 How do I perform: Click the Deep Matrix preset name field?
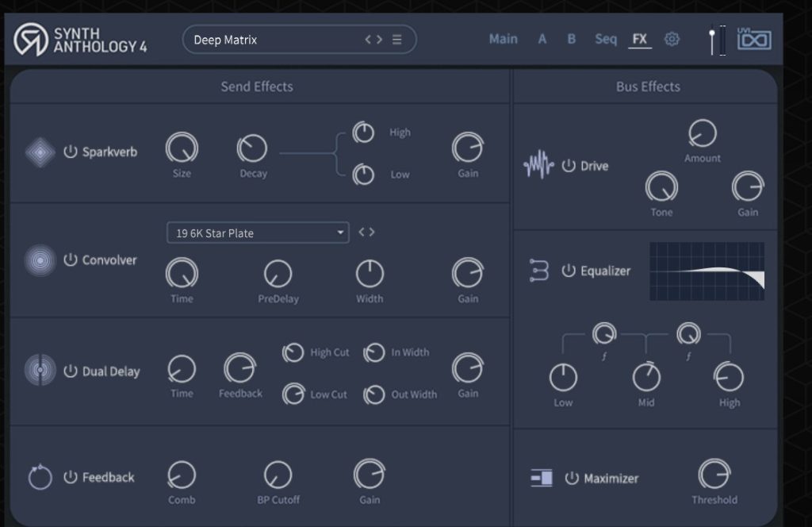270,40
